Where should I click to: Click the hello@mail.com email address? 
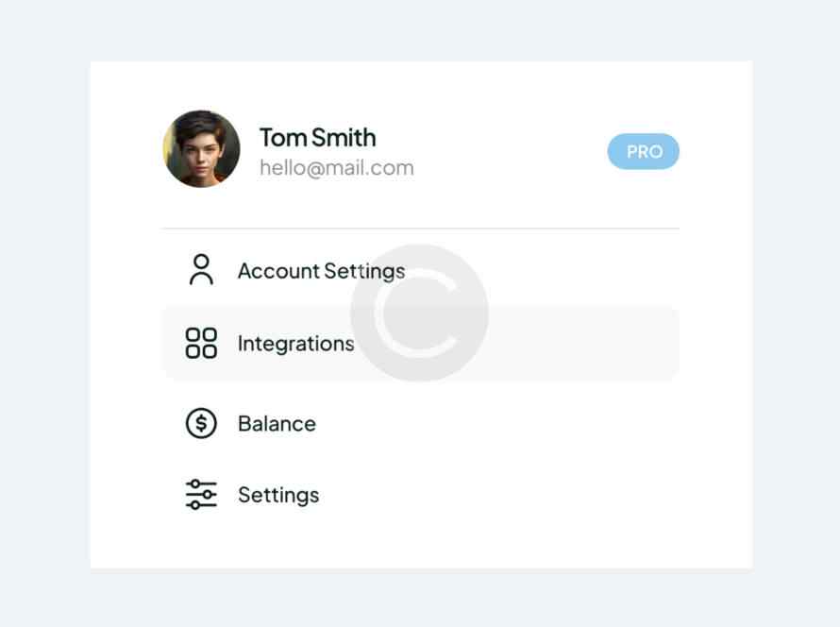click(336, 168)
